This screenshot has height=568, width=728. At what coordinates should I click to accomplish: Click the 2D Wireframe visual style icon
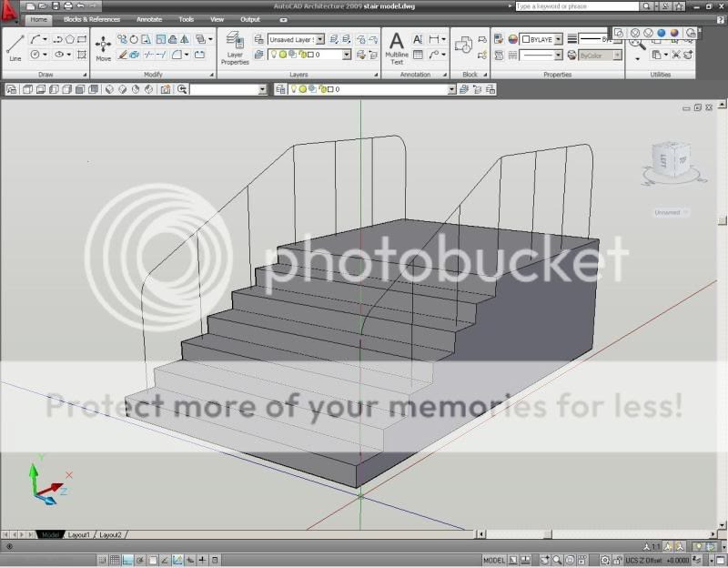pyautogui.click(x=619, y=33)
